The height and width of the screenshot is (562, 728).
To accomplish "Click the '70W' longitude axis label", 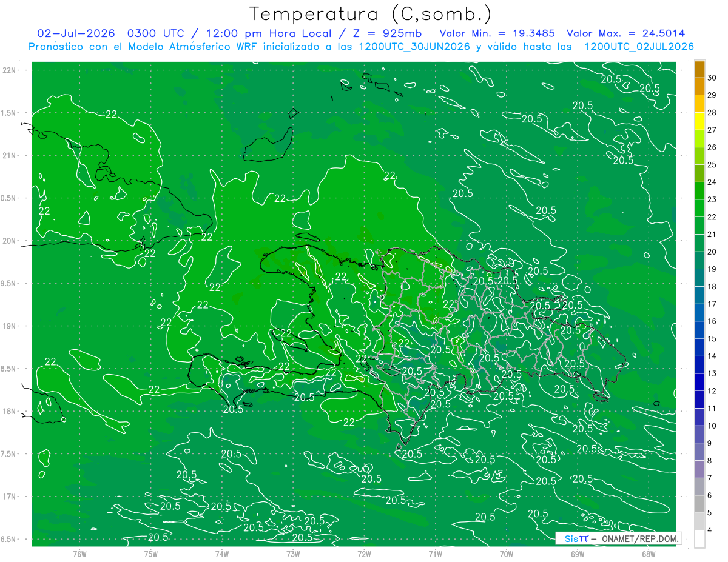I will point(507,553).
